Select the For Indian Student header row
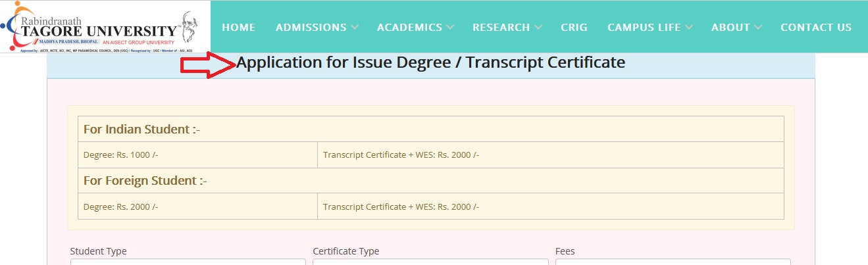The width and height of the screenshot is (868, 265). [x=430, y=129]
